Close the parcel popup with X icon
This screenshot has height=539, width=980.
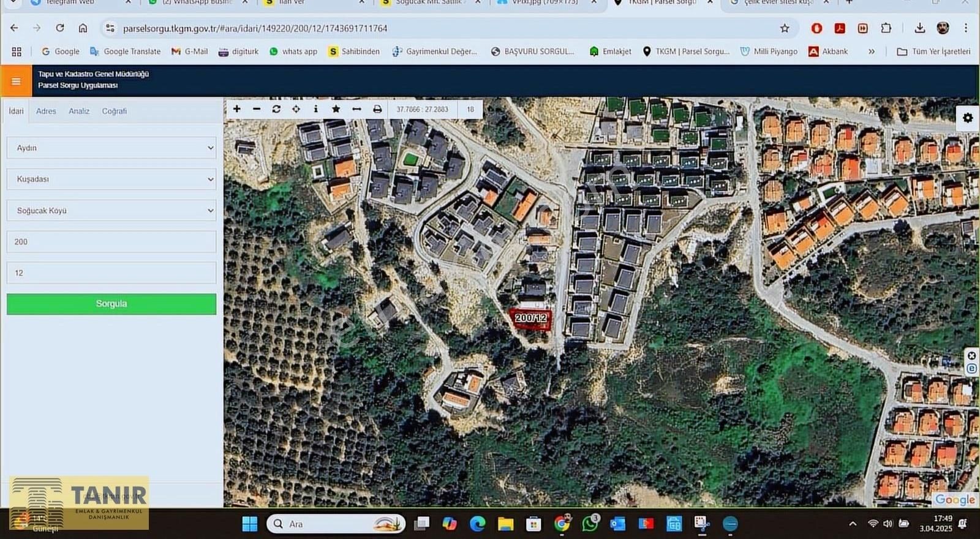tap(971, 356)
